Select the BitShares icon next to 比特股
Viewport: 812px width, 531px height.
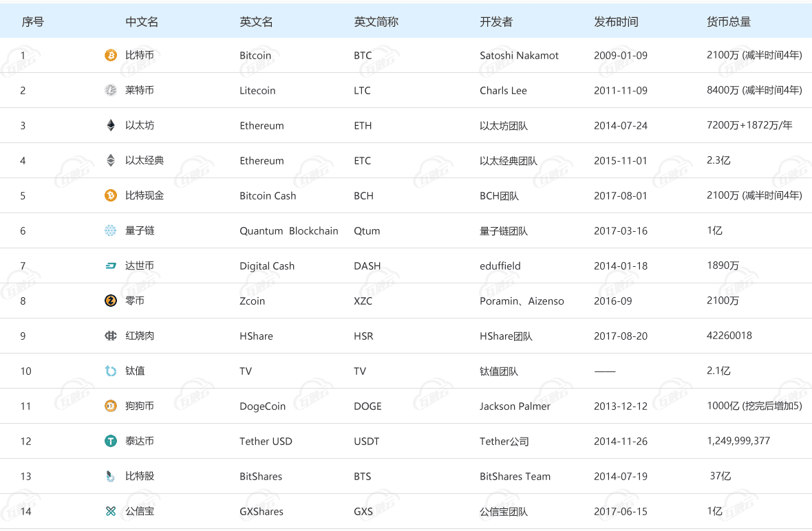[x=111, y=476]
